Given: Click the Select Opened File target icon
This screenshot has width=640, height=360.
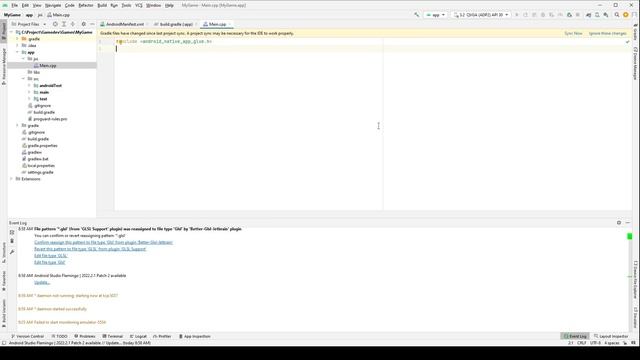Looking at the screenshot, I should click(x=55, y=24).
